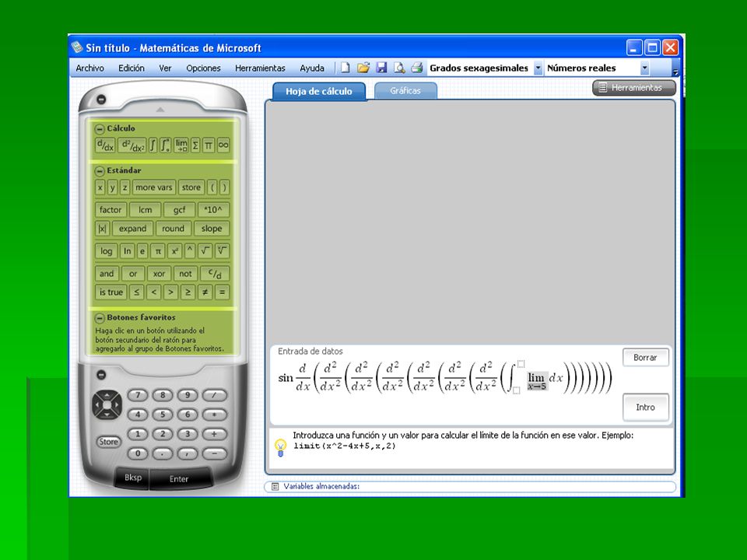
Task: Open the Ver menu
Action: (165, 68)
